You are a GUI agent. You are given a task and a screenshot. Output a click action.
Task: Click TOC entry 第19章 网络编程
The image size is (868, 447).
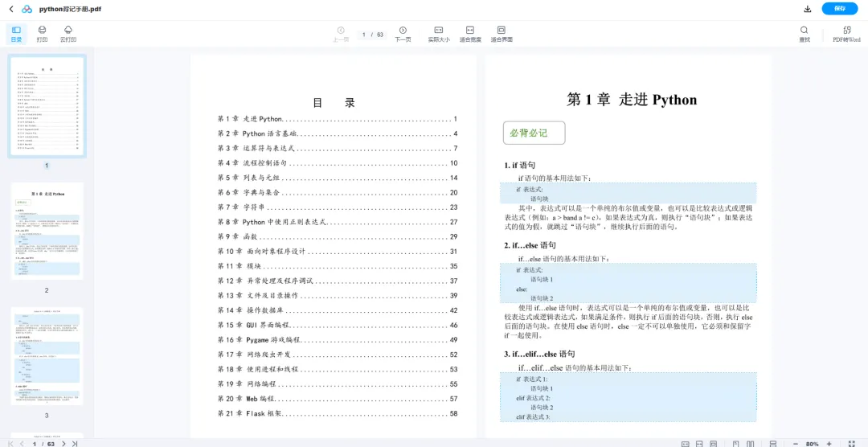tap(338, 383)
